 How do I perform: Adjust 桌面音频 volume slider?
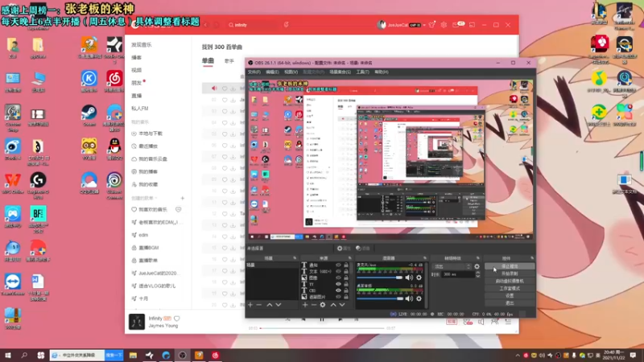(380, 298)
